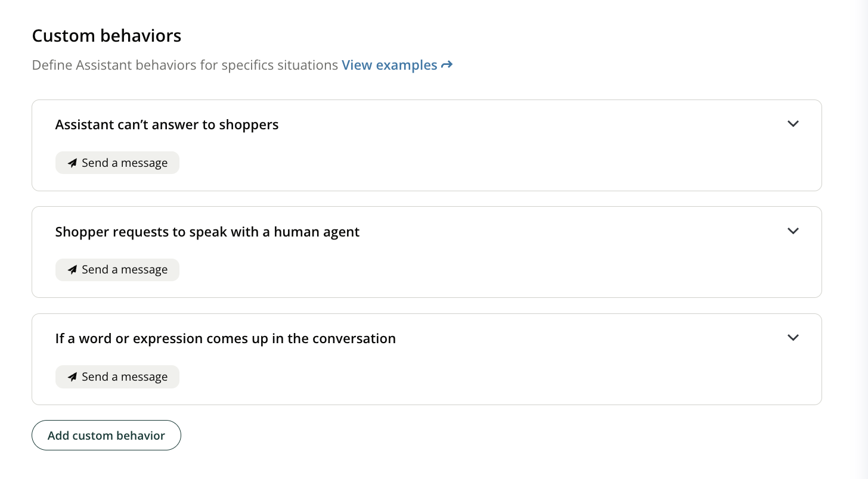
Task: Open the View examples link
Action: [389, 65]
